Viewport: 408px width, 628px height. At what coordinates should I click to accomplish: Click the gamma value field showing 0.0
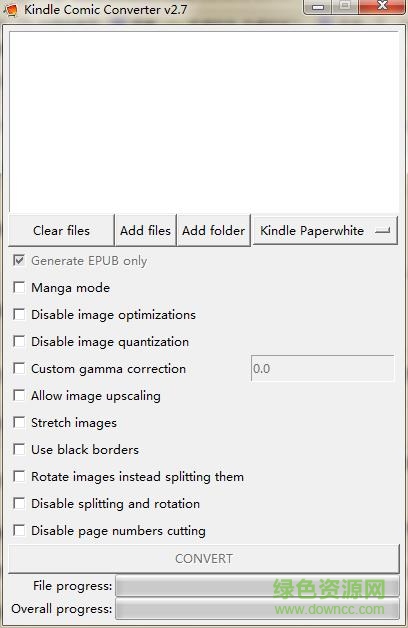tap(323, 368)
